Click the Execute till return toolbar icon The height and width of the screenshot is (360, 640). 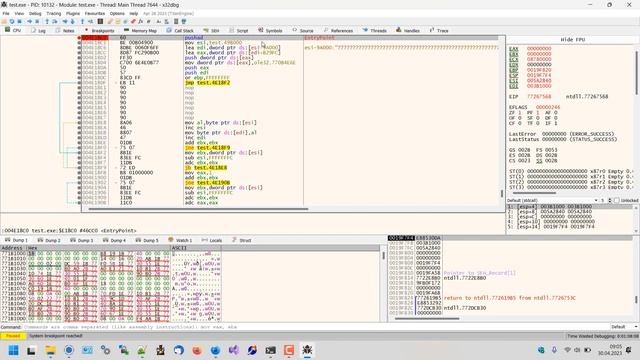click(82, 21)
